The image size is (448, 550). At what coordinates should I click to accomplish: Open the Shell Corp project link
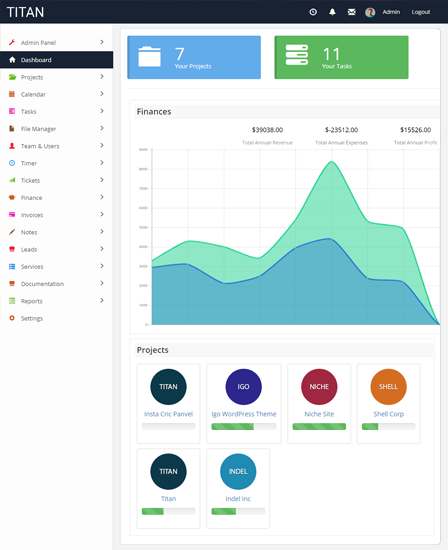[x=389, y=414]
